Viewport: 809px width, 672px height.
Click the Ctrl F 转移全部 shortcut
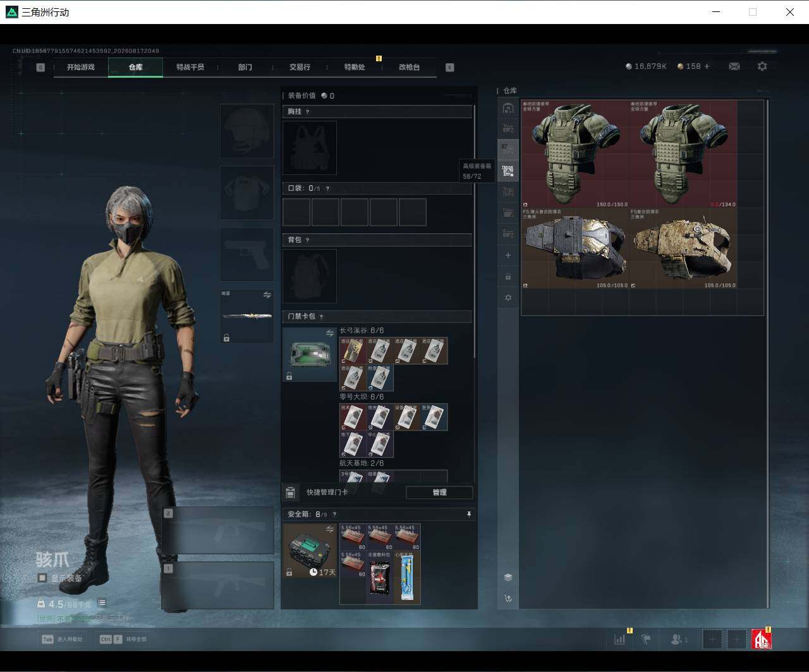[123, 639]
